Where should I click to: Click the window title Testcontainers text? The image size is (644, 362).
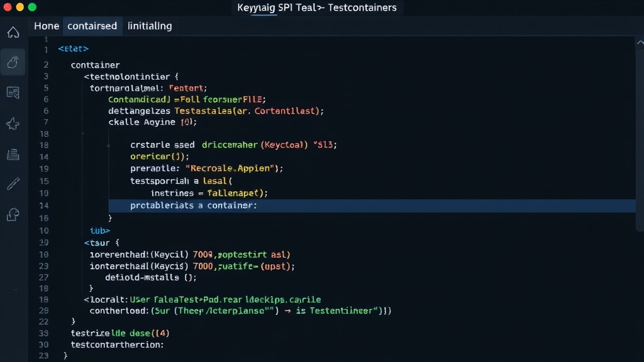[362, 8]
